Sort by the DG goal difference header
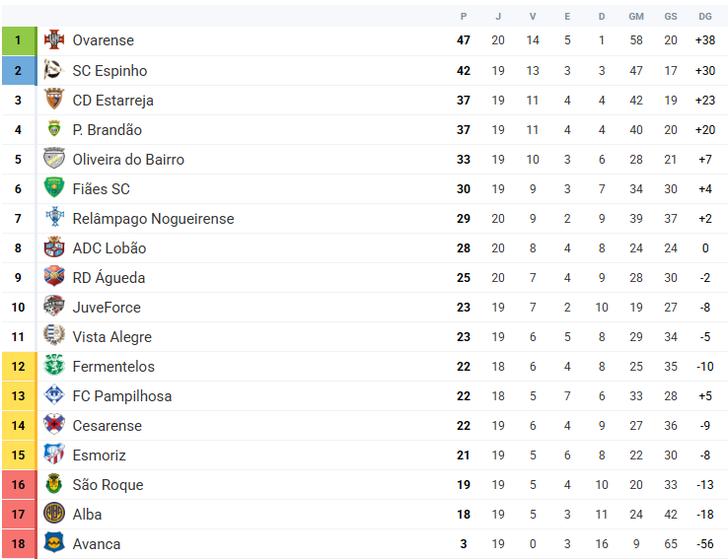Viewport: 728px width, 560px height. (x=705, y=16)
